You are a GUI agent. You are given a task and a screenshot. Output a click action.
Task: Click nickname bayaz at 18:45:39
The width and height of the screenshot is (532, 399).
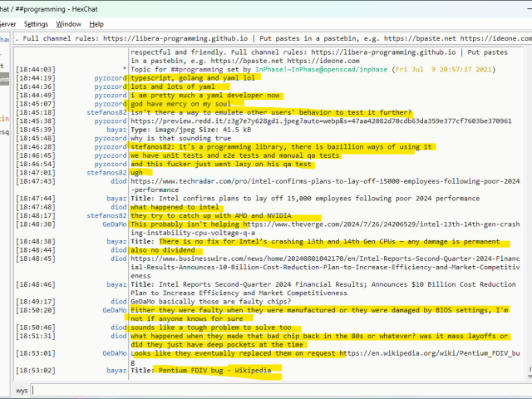[116, 129]
